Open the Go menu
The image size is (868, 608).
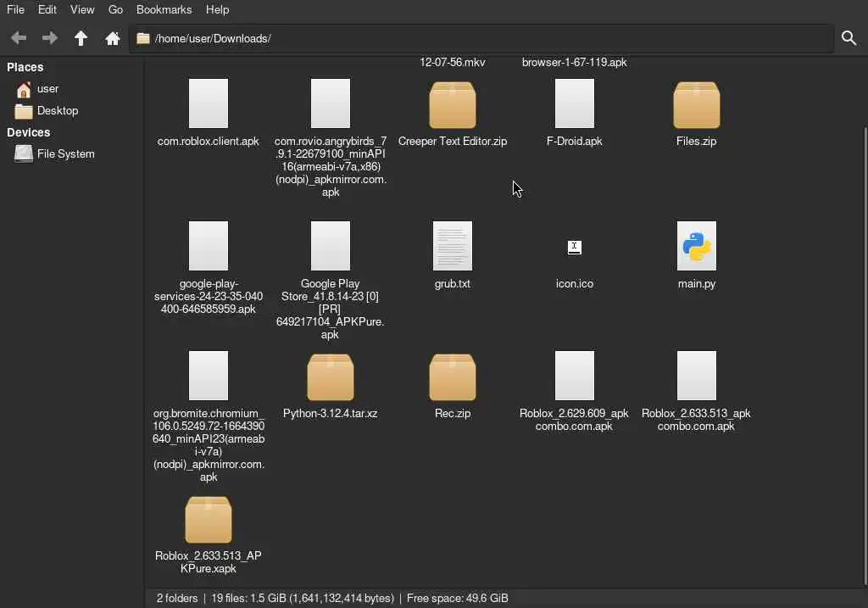[x=115, y=9]
